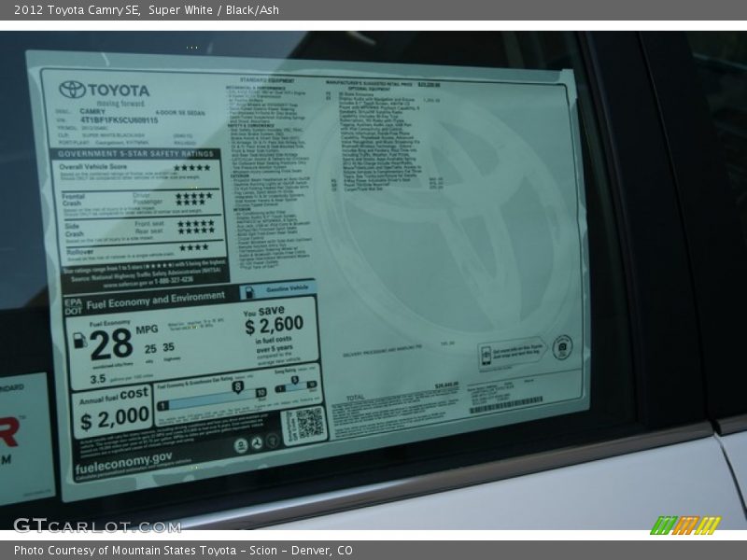Click the Government 5-Star Safety Ratings header

pyautogui.click(x=138, y=153)
